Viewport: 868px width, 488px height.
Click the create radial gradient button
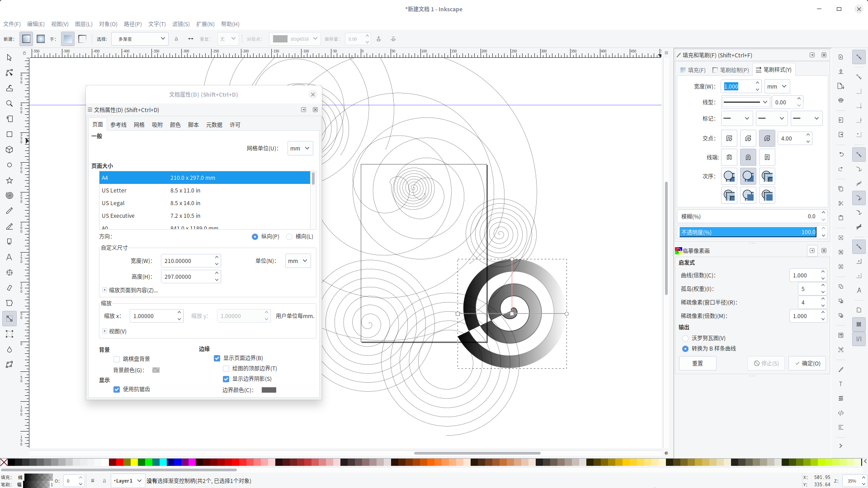point(41,39)
